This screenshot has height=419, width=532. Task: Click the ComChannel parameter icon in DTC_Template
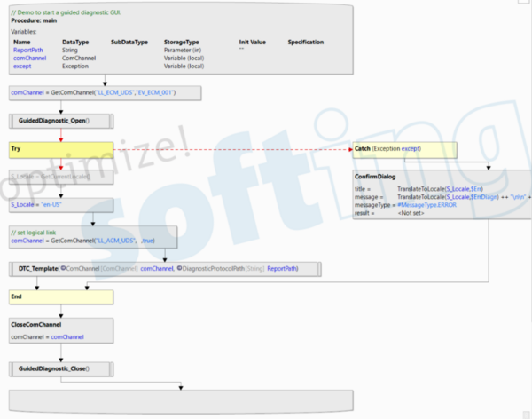click(63, 268)
